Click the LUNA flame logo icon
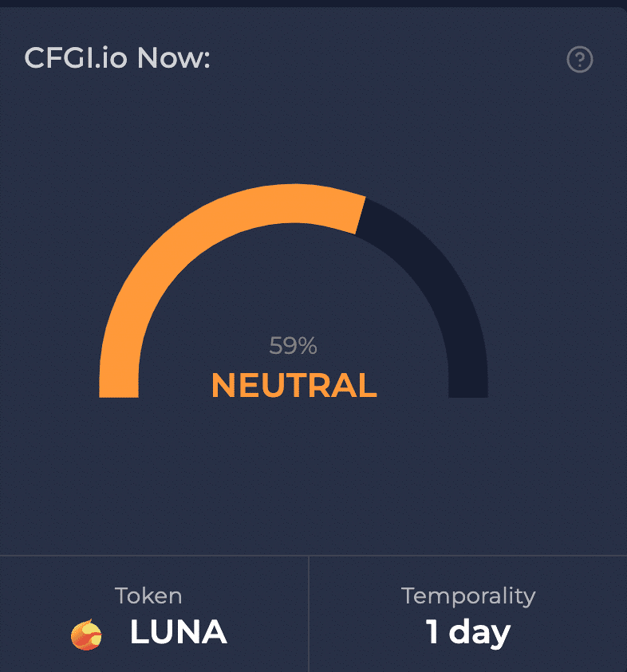The width and height of the screenshot is (627, 672). 86,635
